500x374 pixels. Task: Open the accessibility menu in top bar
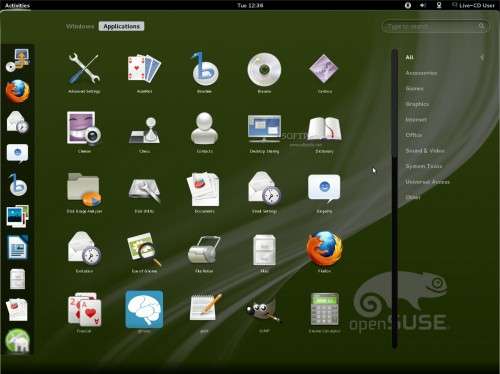(408, 5)
